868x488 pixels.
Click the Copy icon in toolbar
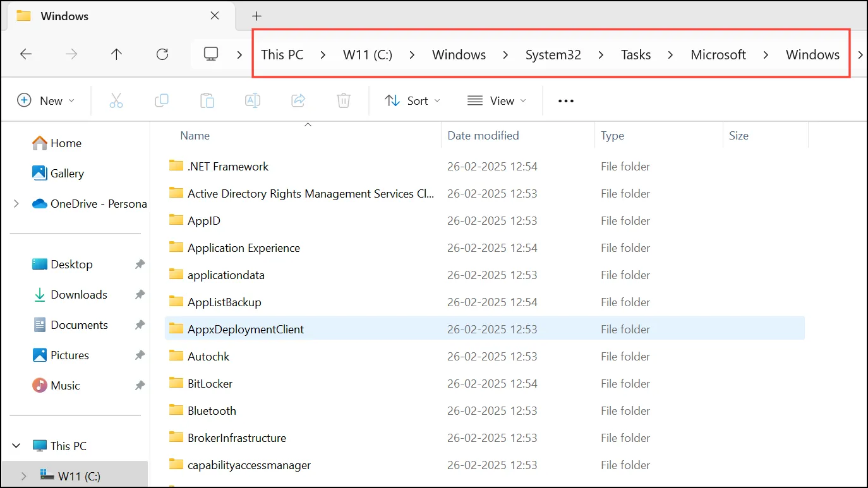pos(162,100)
